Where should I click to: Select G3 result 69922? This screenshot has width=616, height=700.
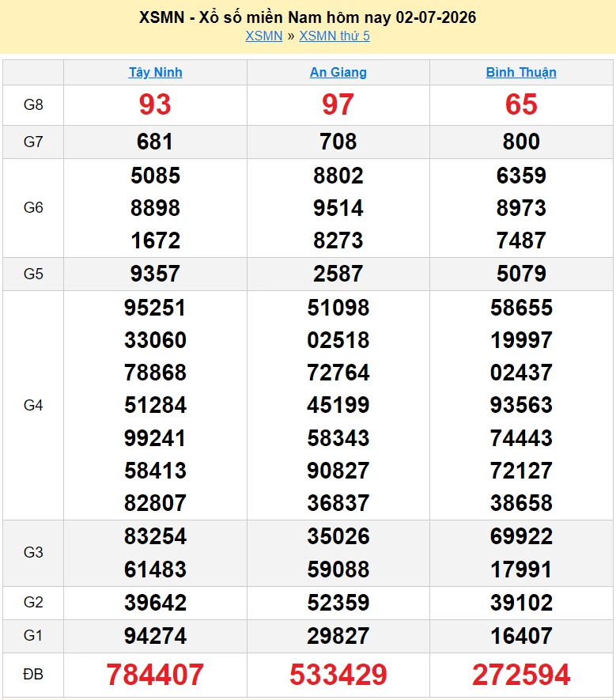click(521, 536)
